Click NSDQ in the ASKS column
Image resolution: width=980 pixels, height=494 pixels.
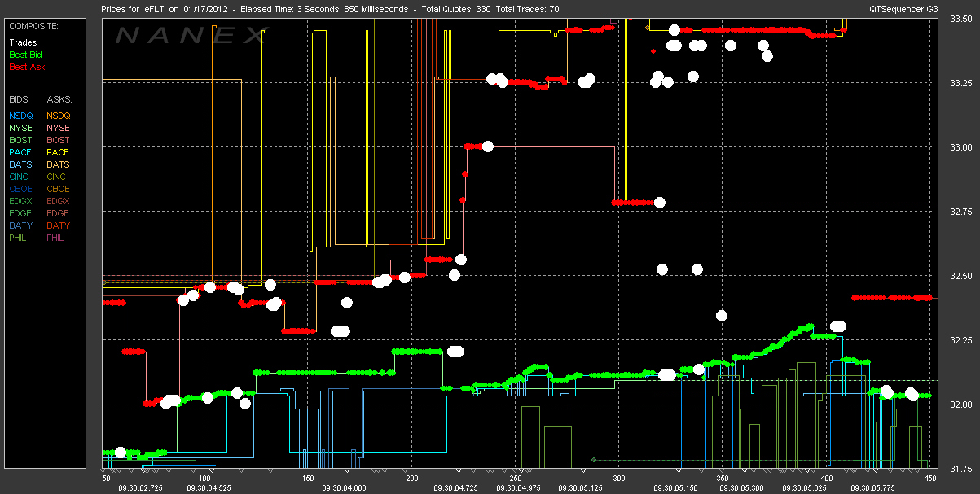(x=59, y=116)
